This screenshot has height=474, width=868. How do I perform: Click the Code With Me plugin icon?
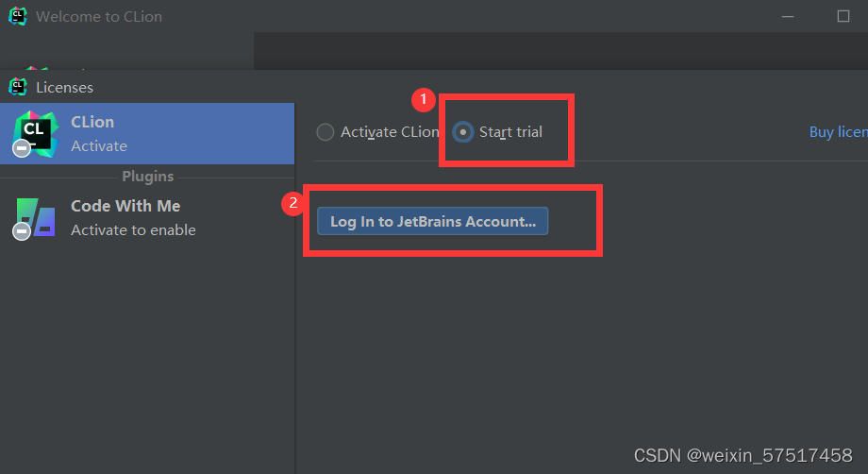pyautogui.click(x=34, y=218)
